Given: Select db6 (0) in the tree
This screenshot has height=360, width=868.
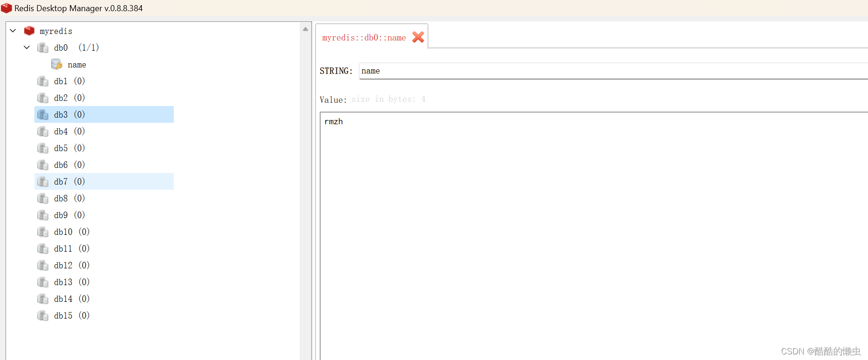Looking at the screenshot, I should (69, 165).
